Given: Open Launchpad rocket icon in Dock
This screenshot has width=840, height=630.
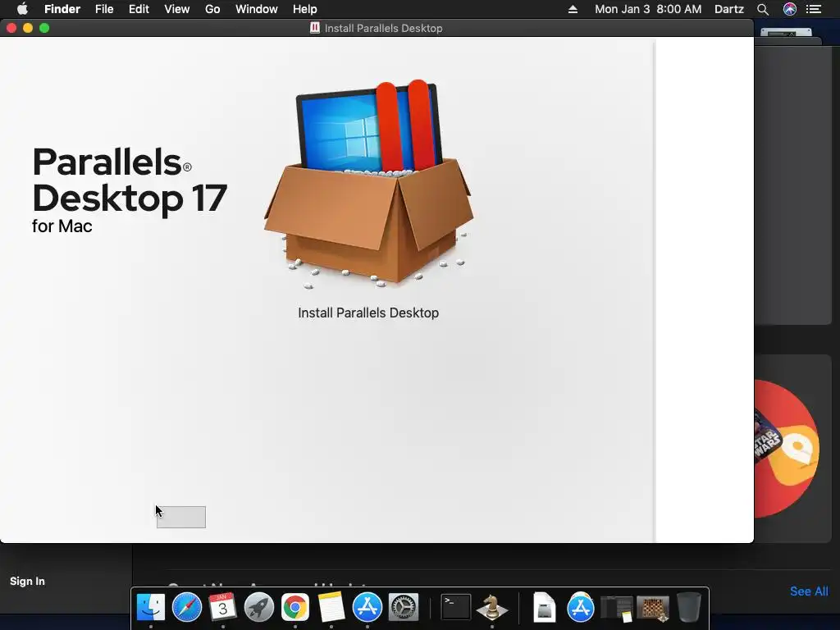Looking at the screenshot, I should coord(258,607).
